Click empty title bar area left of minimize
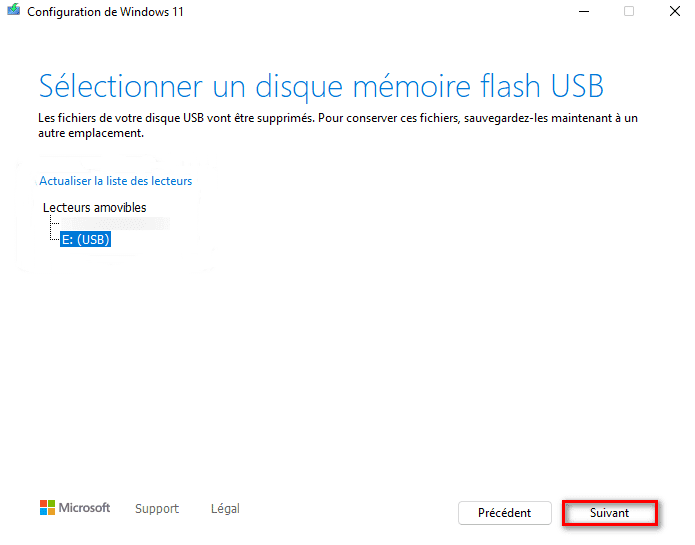This screenshot has width=695, height=545. (x=400, y=12)
